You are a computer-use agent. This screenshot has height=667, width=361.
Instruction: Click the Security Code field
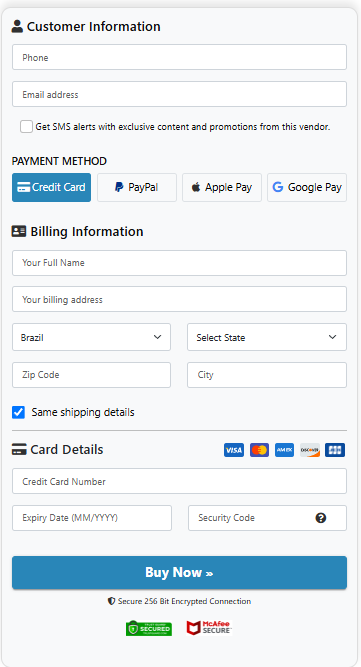267,518
